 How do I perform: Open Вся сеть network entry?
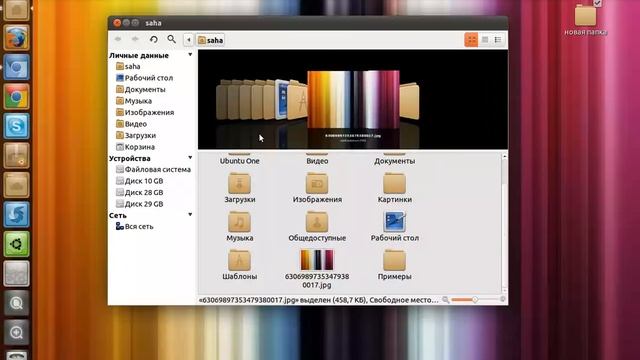click(135, 226)
